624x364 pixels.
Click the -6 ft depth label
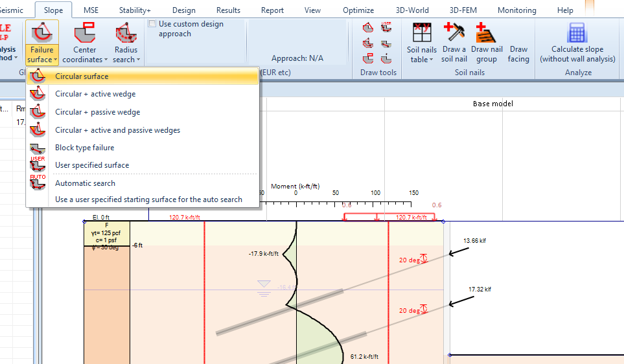(x=137, y=245)
